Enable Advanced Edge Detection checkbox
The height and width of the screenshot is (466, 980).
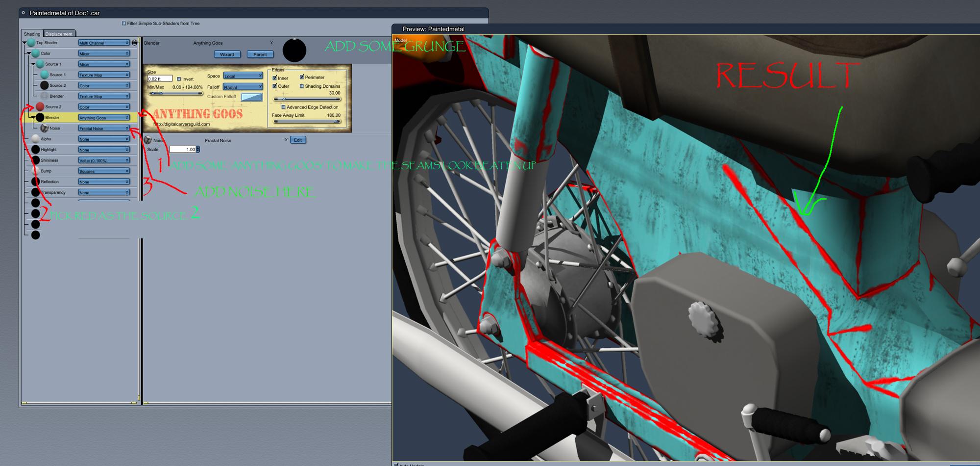click(283, 107)
